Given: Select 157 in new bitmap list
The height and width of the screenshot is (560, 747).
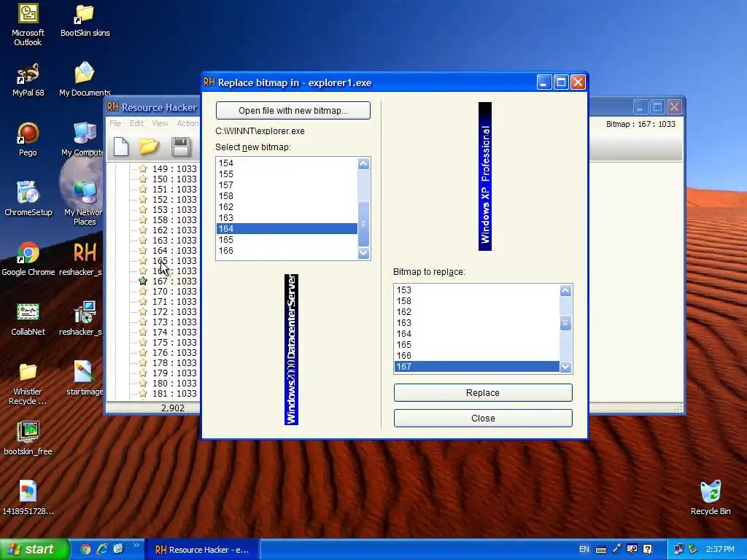Looking at the screenshot, I should point(287,185).
